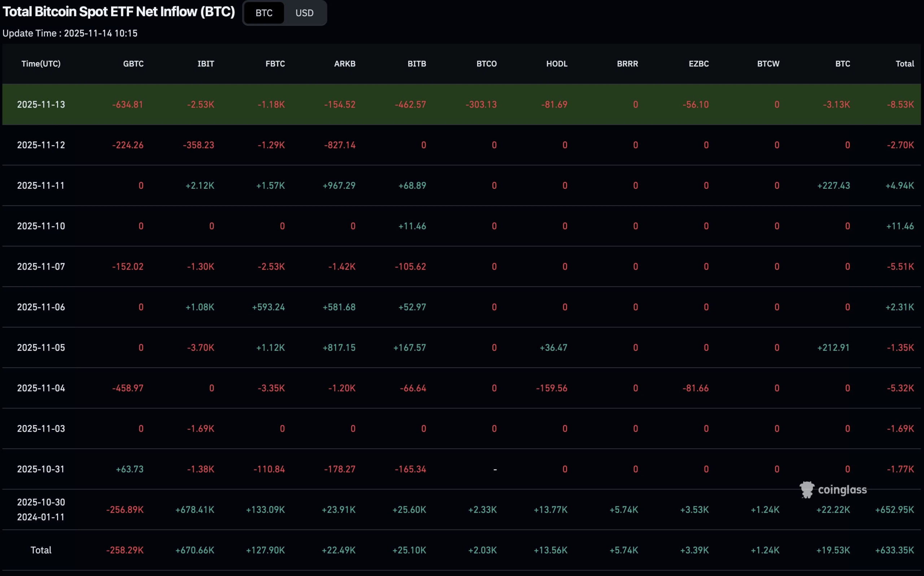
Task: Click the BTCW column header
Action: tap(768, 64)
